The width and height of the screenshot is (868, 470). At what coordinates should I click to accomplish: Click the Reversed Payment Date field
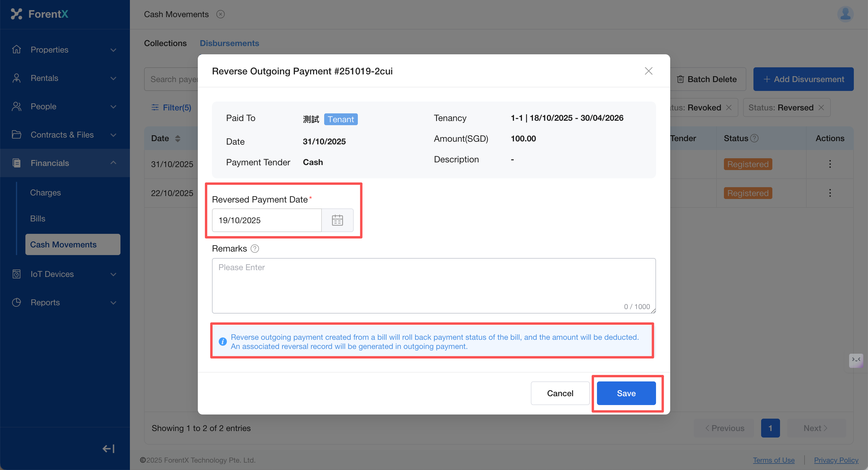[x=266, y=220]
